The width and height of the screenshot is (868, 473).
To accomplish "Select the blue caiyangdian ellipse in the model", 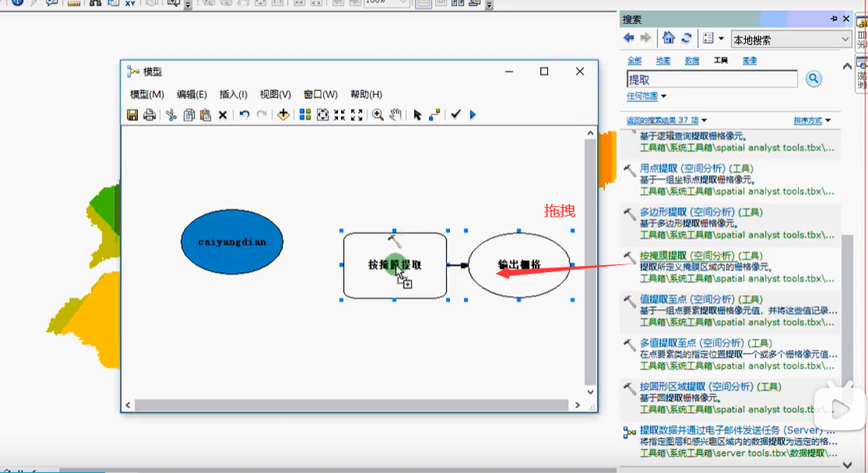I will [x=232, y=242].
